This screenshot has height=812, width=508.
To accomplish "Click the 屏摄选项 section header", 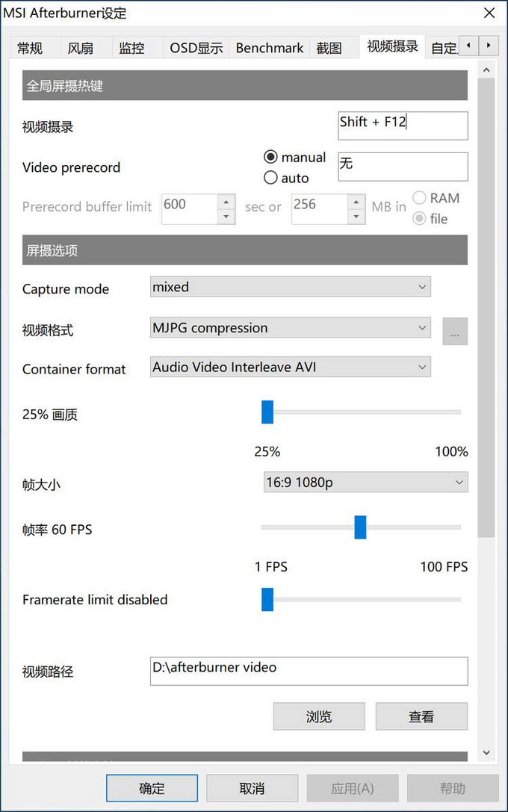I will 245,250.
